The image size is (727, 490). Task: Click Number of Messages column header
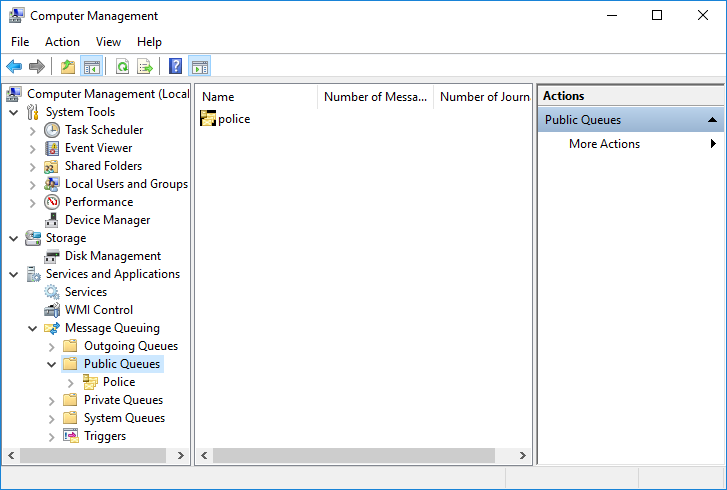click(376, 96)
